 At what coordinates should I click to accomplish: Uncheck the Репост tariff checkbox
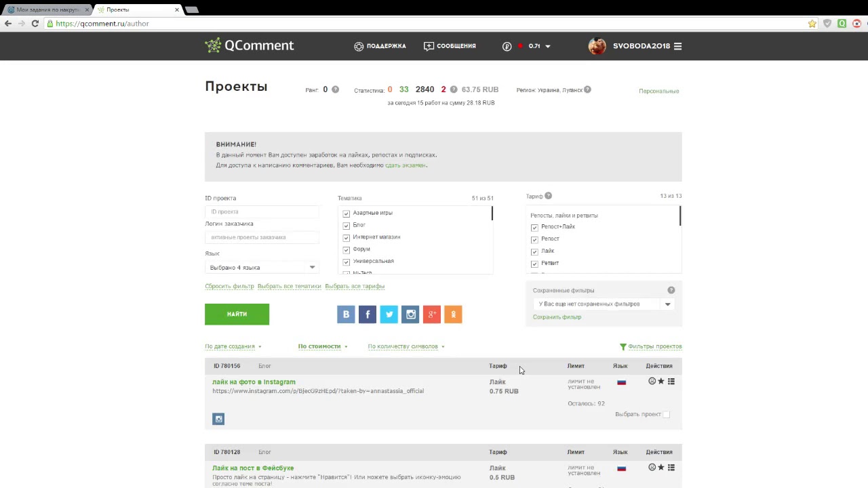(x=534, y=239)
